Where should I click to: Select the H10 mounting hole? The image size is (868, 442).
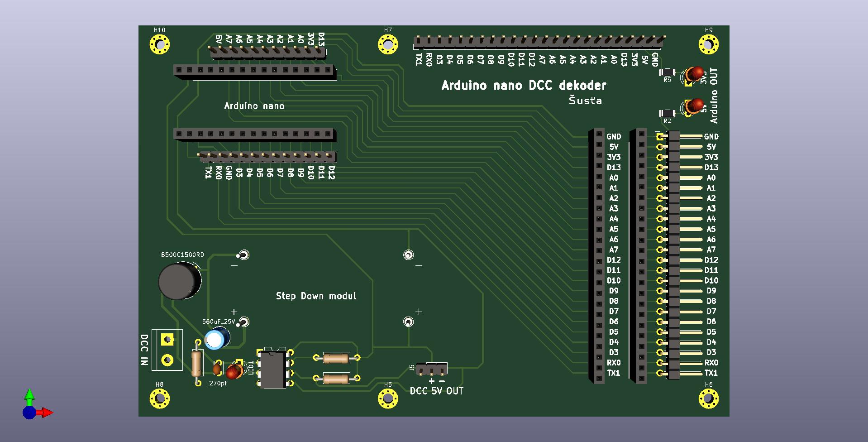point(159,44)
